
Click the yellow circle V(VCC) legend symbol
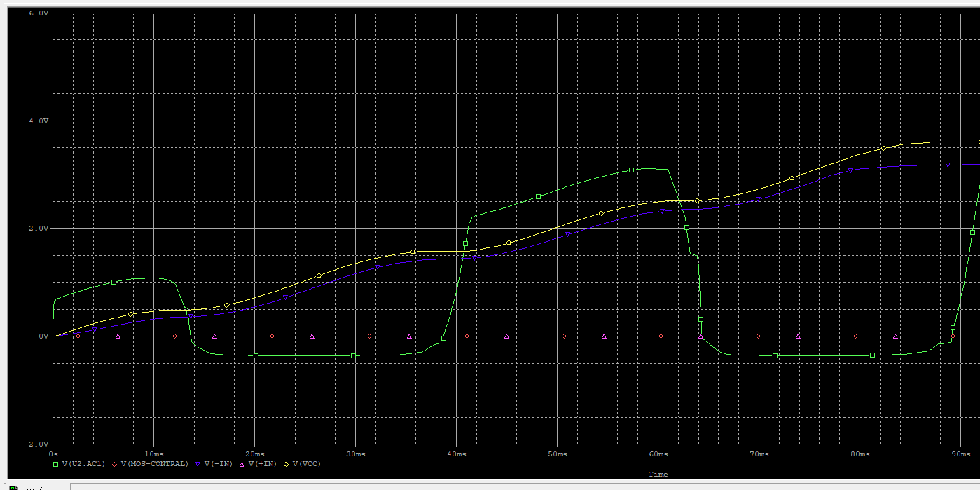pyautogui.click(x=287, y=464)
